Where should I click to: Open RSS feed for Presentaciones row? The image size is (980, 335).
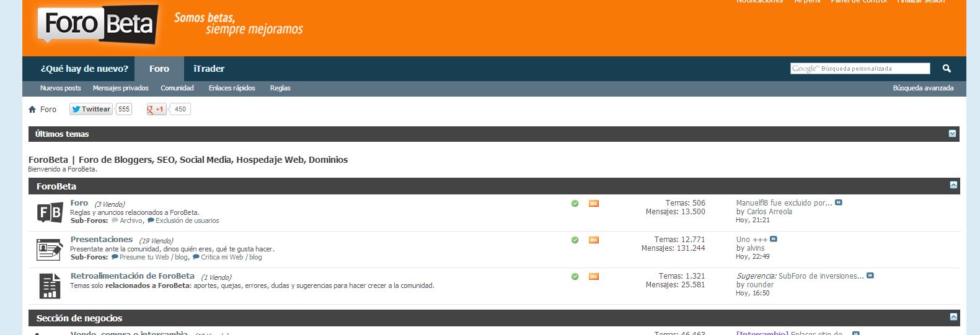pos(594,240)
